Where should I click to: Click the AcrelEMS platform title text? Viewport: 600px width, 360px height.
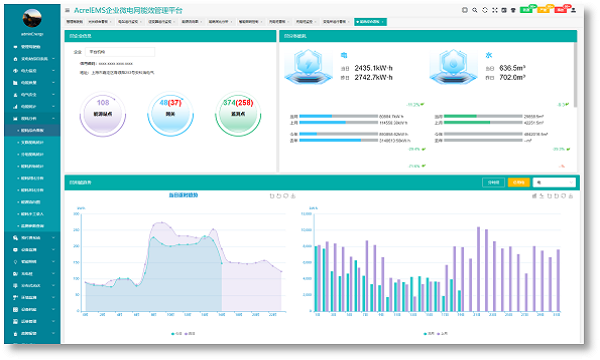(x=128, y=10)
